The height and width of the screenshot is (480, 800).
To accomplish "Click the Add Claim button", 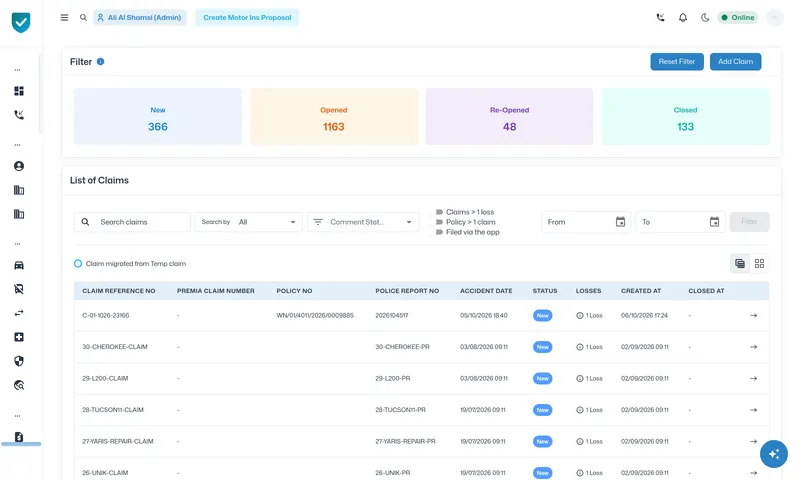I will pos(735,62).
